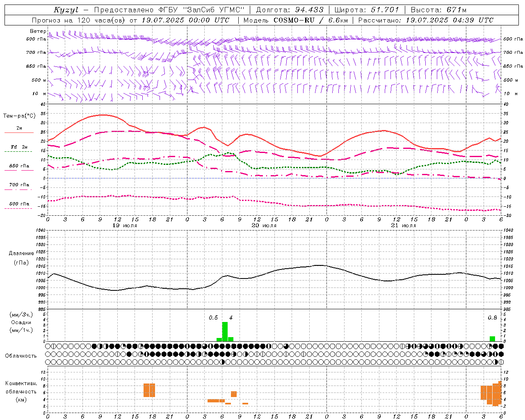Click the 'Td 2м' dew point legend entry

click(x=19, y=147)
